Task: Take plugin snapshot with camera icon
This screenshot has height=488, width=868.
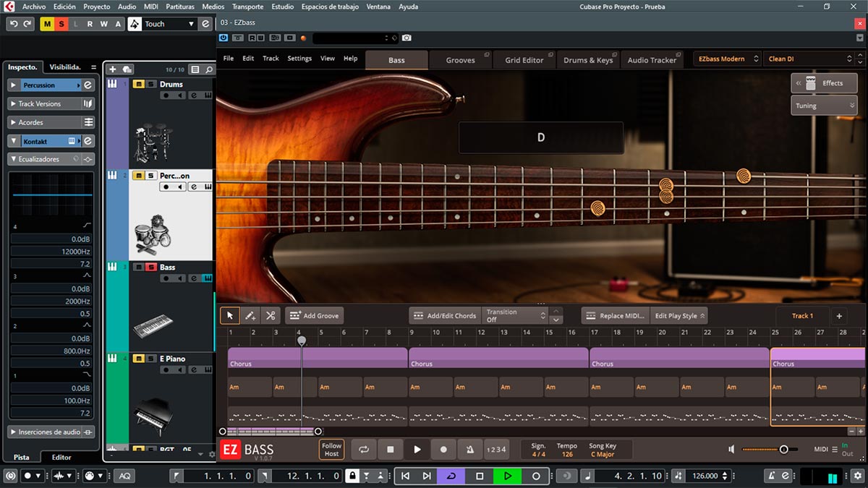Action: [407, 38]
